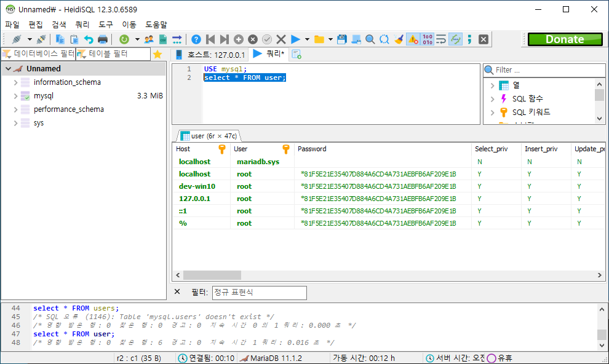Viewport: 609px width, 364px height.
Task: Toggle the binary 100 010 display icon
Action: (x=428, y=39)
